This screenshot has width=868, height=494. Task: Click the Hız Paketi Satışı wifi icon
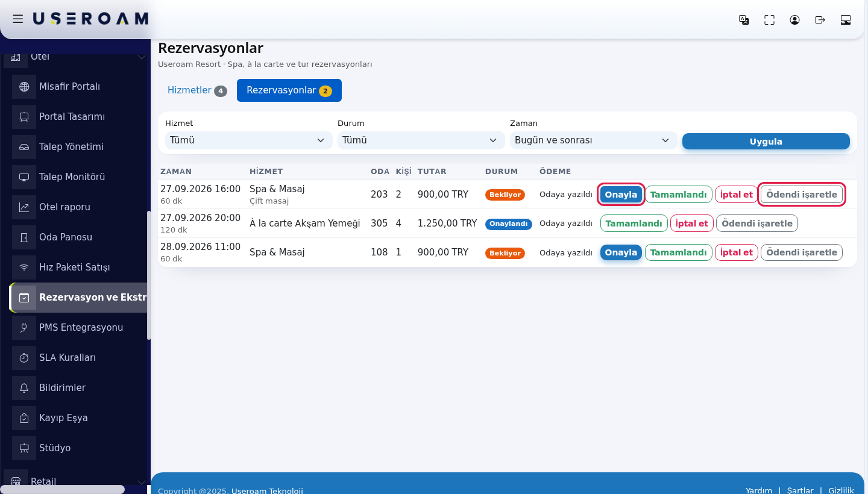point(24,267)
